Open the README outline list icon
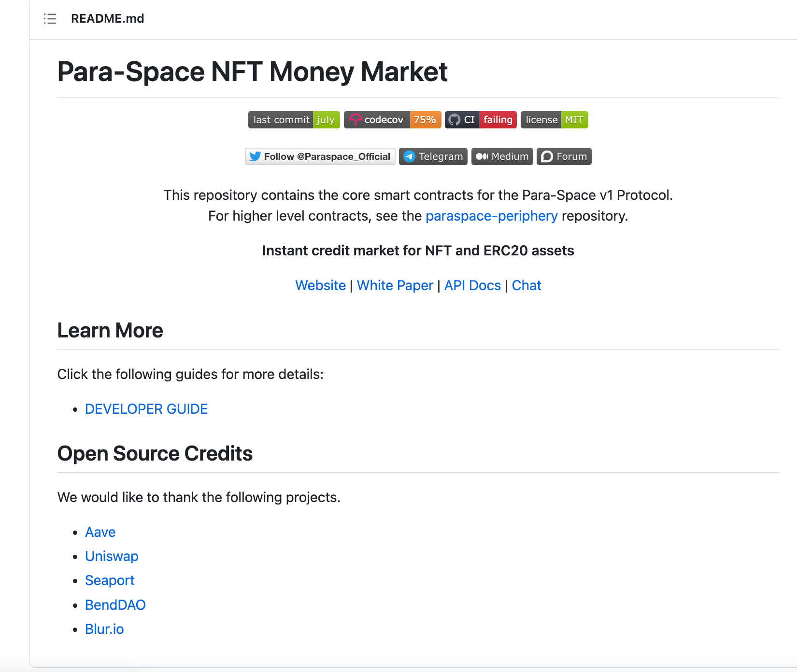The image size is (797, 672). pos(50,19)
